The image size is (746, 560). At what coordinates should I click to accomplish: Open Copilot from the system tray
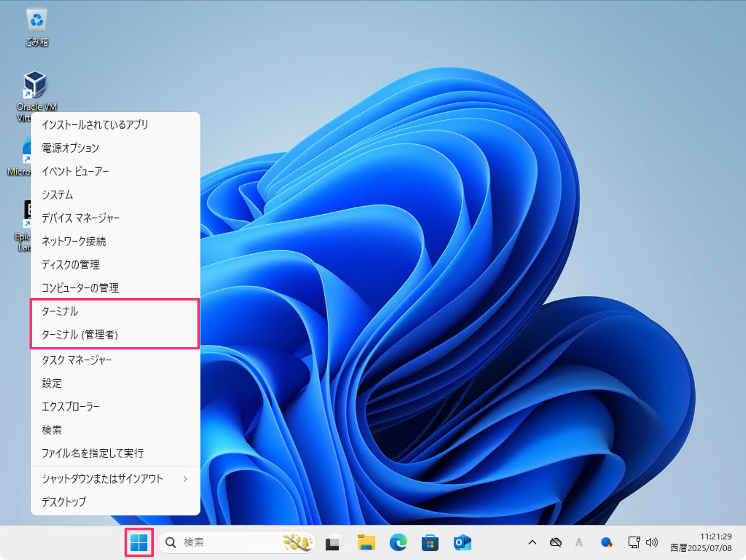(x=606, y=543)
